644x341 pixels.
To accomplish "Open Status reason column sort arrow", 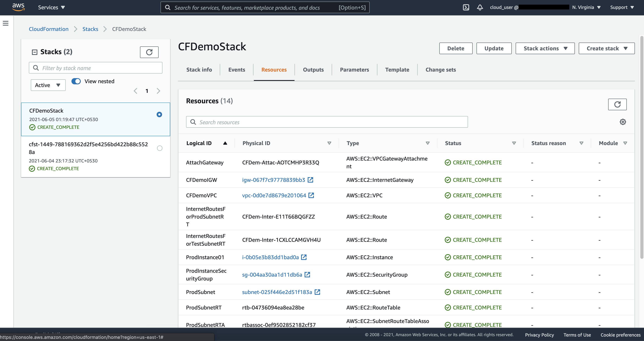I will point(581,143).
